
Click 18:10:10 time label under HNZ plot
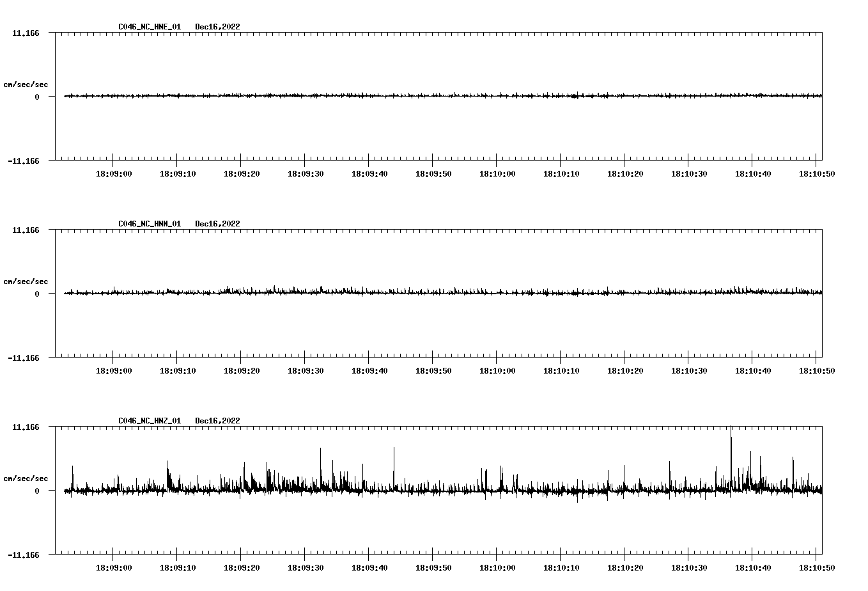(x=561, y=567)
